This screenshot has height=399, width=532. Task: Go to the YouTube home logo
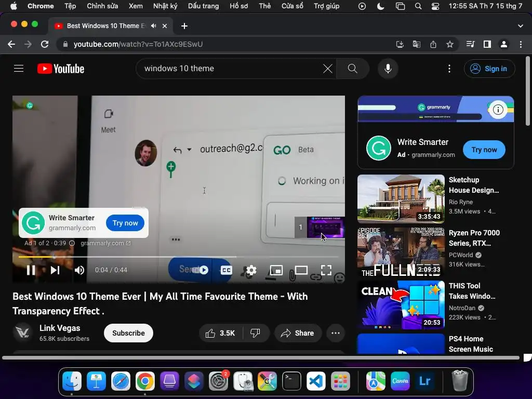click(x=61, y=69)
